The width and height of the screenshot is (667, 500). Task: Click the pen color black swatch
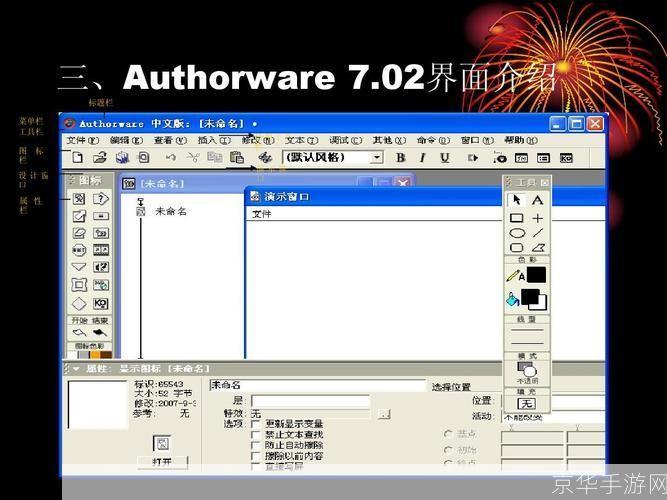click(x=536, y=275)
